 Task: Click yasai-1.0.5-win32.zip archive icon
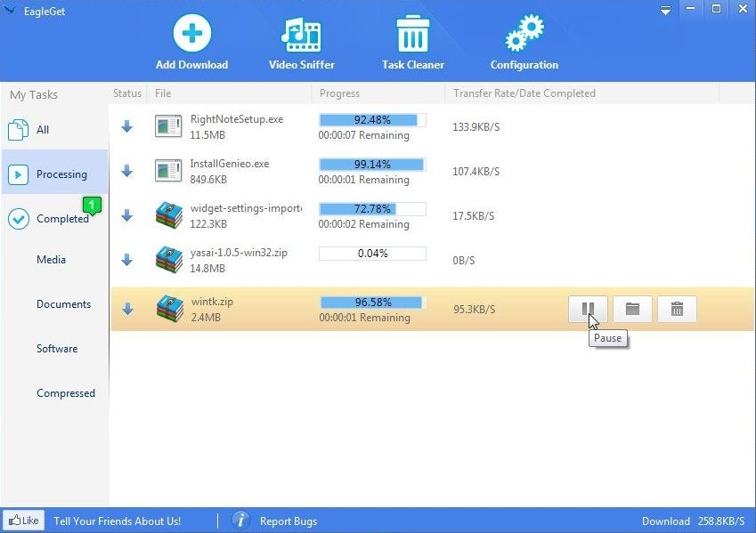(x=169, y=260)
